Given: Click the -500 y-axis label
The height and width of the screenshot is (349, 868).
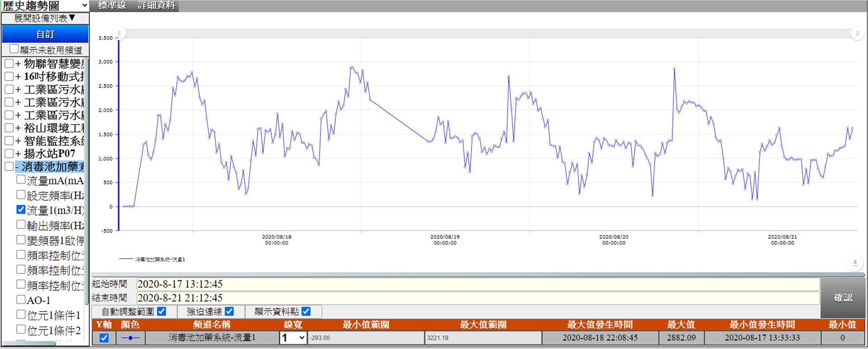Looking at the screenshot, I should pos(107,231).
